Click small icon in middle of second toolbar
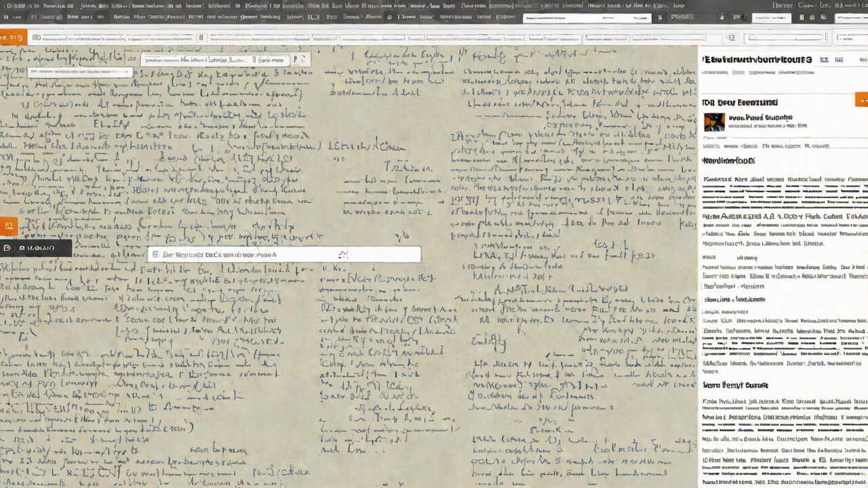 click(x=201, y=38)
